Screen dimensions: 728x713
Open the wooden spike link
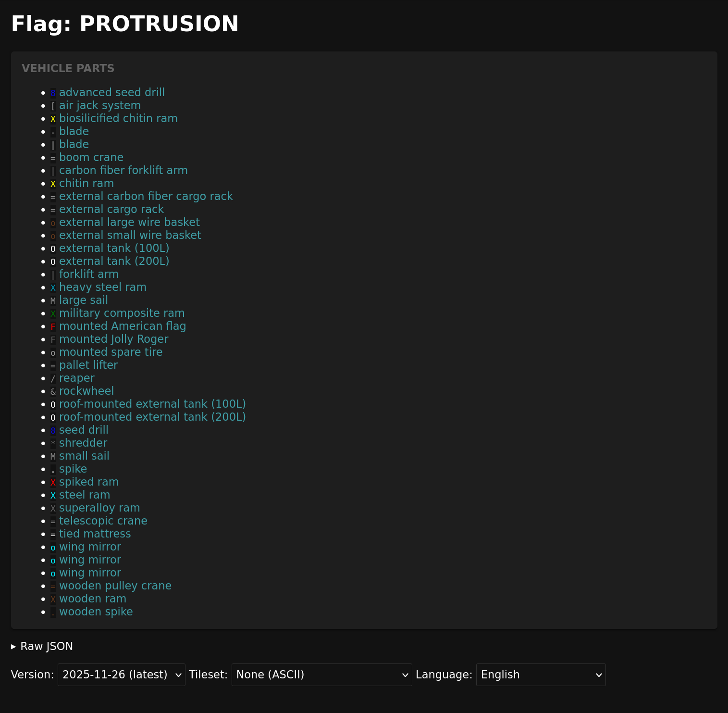click(x=96, y=612)
